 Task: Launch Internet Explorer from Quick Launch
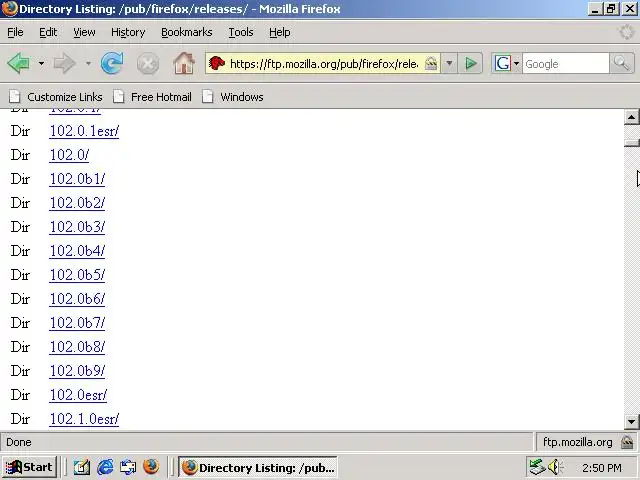(105, 467)
